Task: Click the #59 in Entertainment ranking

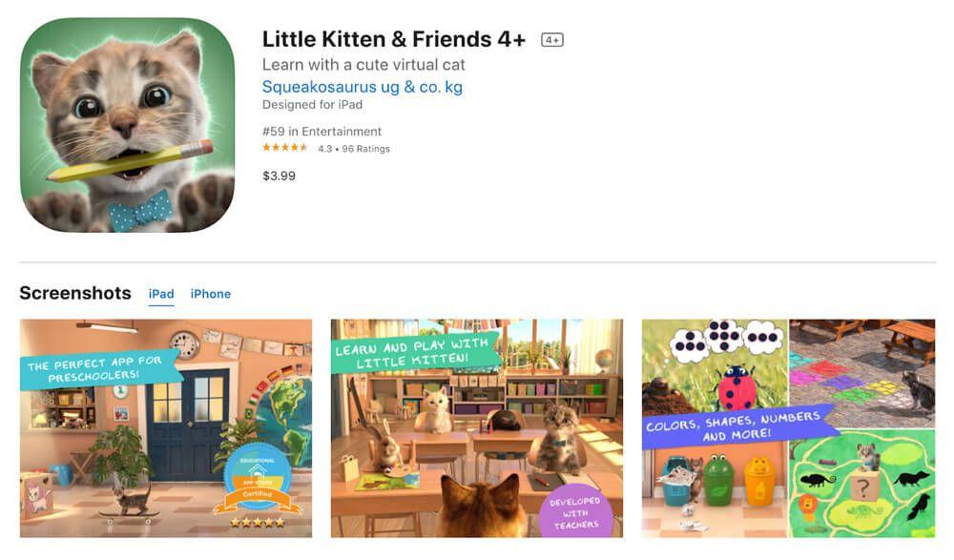Action: (321, 132)
